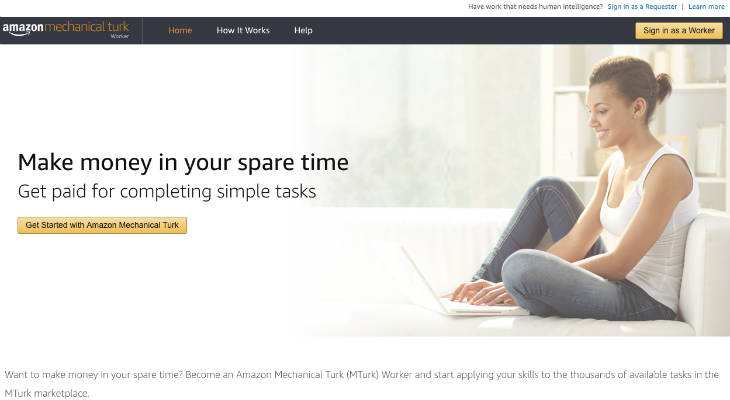The image size is (730, 400).
Task: Click the small Worker label under logo
Action: (x=120, y=36)
